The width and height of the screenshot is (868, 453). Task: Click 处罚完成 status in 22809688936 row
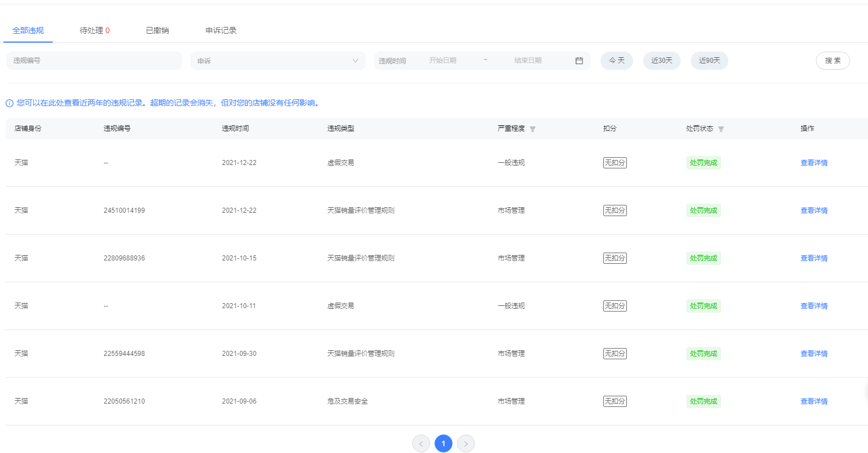click(x=704, y=258)
